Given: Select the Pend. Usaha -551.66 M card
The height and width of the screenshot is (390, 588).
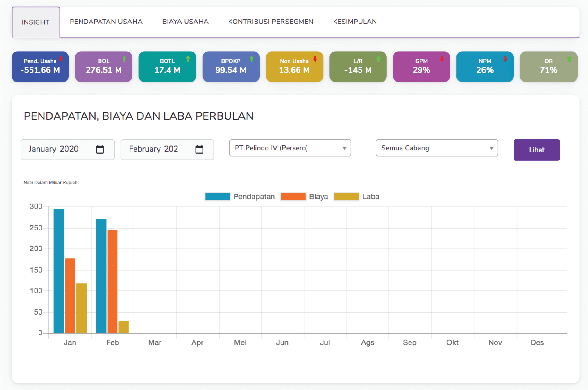Looking at the screenshot, I should click(40, 67).
